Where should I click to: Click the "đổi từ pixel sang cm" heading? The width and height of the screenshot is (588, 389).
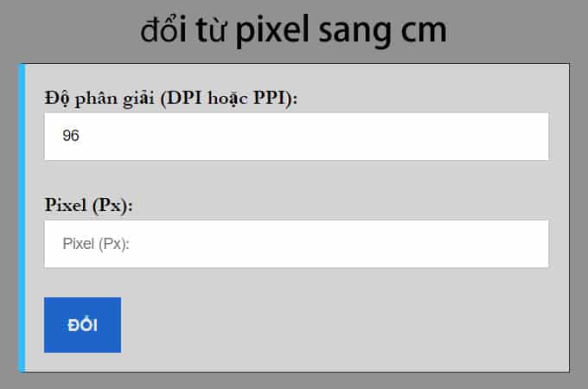tap(293, 31)
